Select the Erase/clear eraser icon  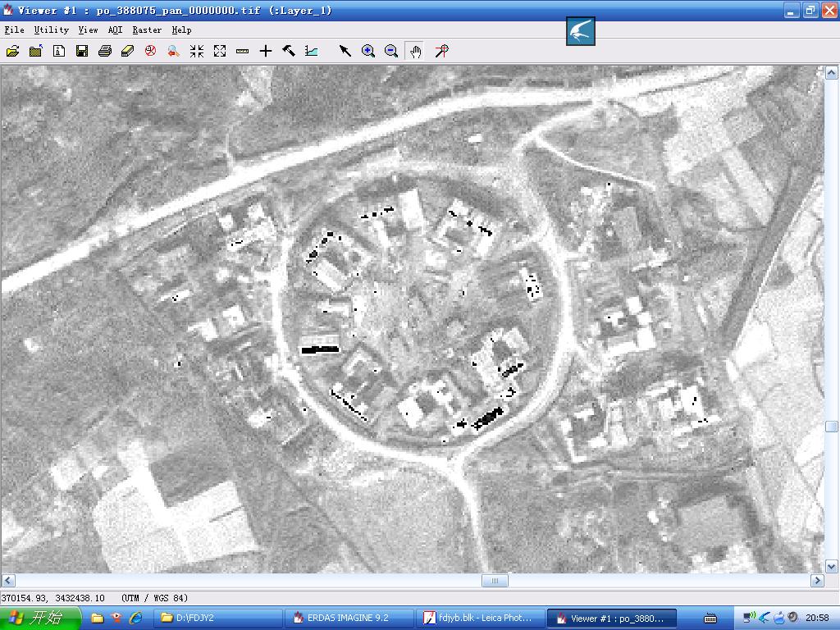point(127,51)
